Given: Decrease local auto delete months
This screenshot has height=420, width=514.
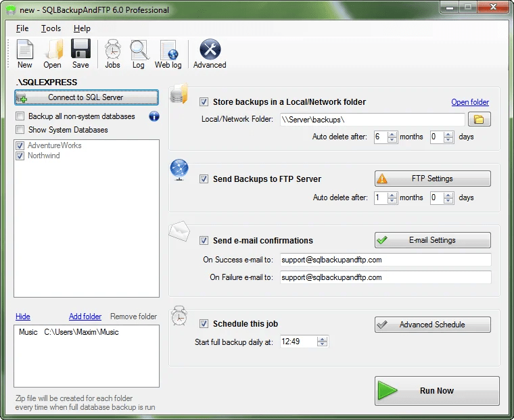Looking at the screenshot, I should [x=392, y=140].
